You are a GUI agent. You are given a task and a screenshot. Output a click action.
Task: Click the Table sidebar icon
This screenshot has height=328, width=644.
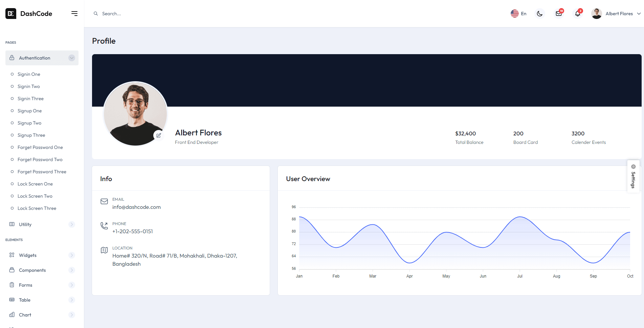point(12,300)
